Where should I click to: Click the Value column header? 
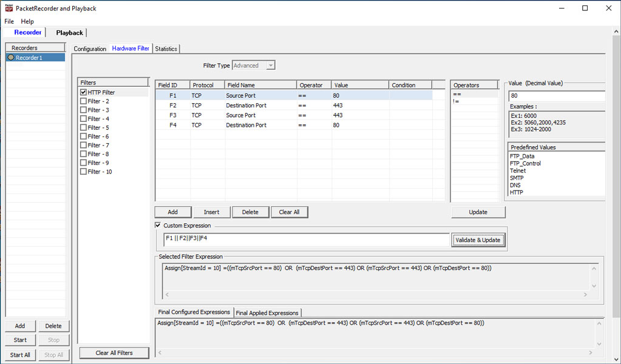[360, 85]
